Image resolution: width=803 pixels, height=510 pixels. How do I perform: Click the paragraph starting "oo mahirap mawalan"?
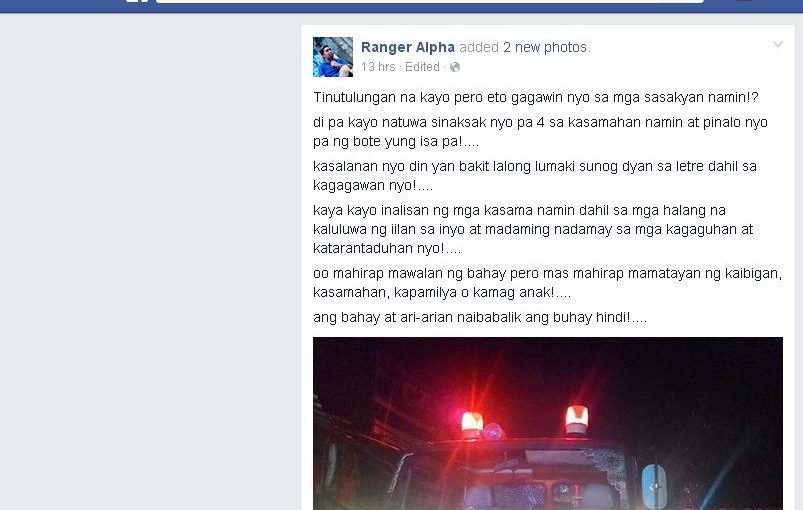[x=547, y=283]
